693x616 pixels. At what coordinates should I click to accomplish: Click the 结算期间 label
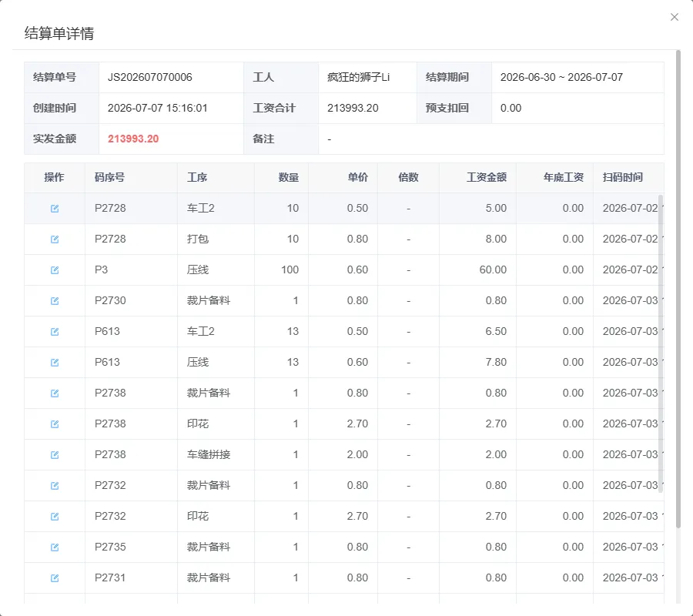[447, 77]
